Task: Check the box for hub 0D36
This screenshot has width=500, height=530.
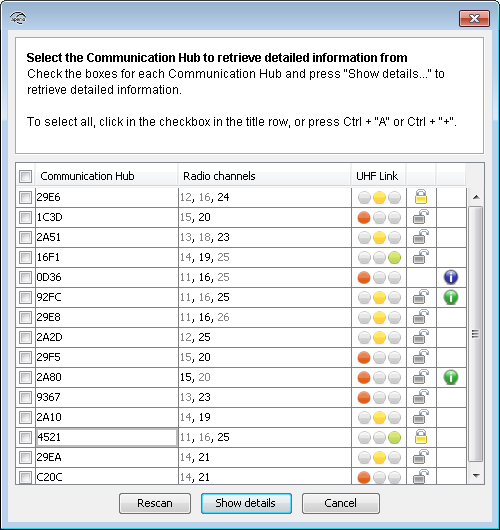Action: tap(25, 277)
